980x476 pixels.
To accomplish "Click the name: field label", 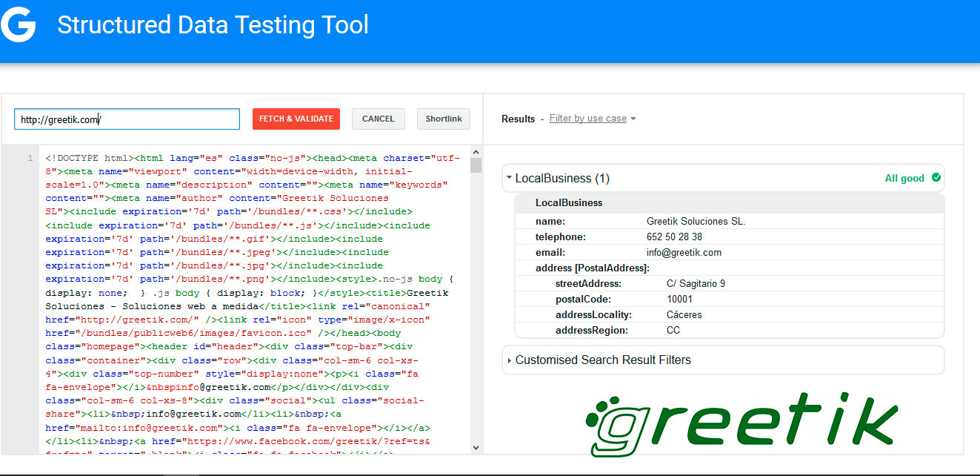I will point(550,222).
